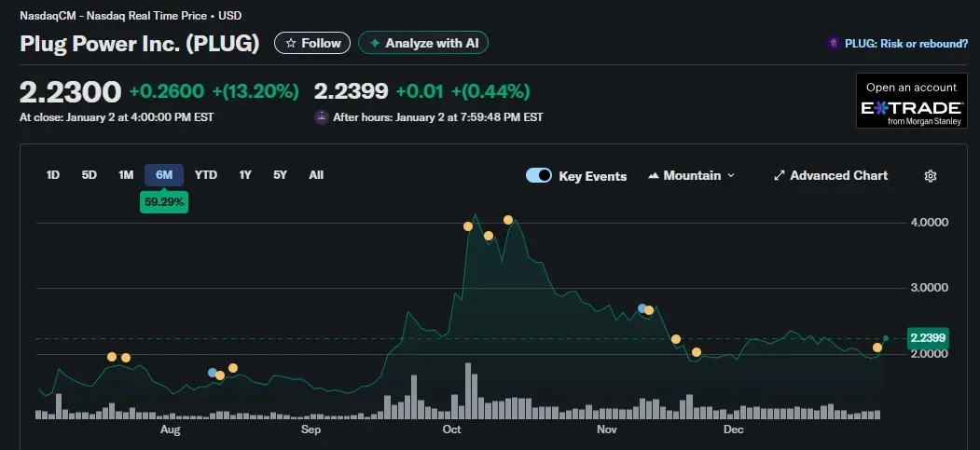
Task: Click the 2.2399 current price label
Action: pos(928,338)
